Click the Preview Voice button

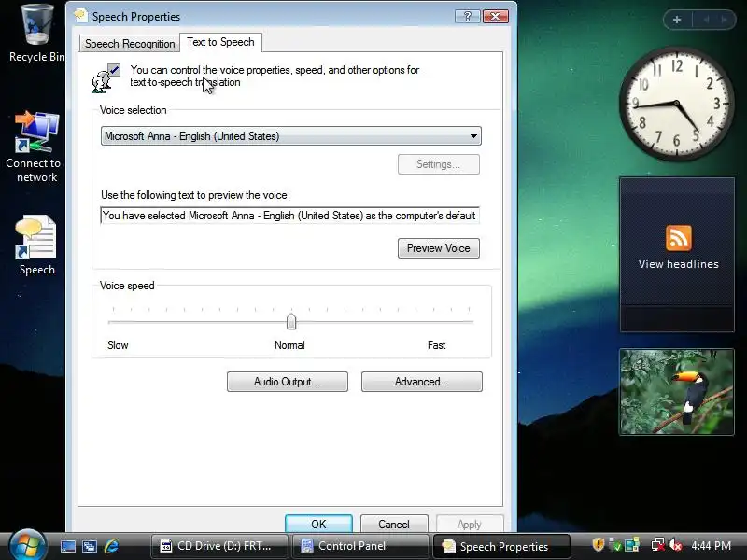point(438,248)
